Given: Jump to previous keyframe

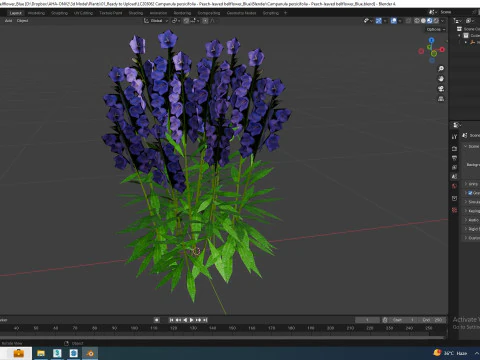Looking at the screenshot, I should point(178,320).
